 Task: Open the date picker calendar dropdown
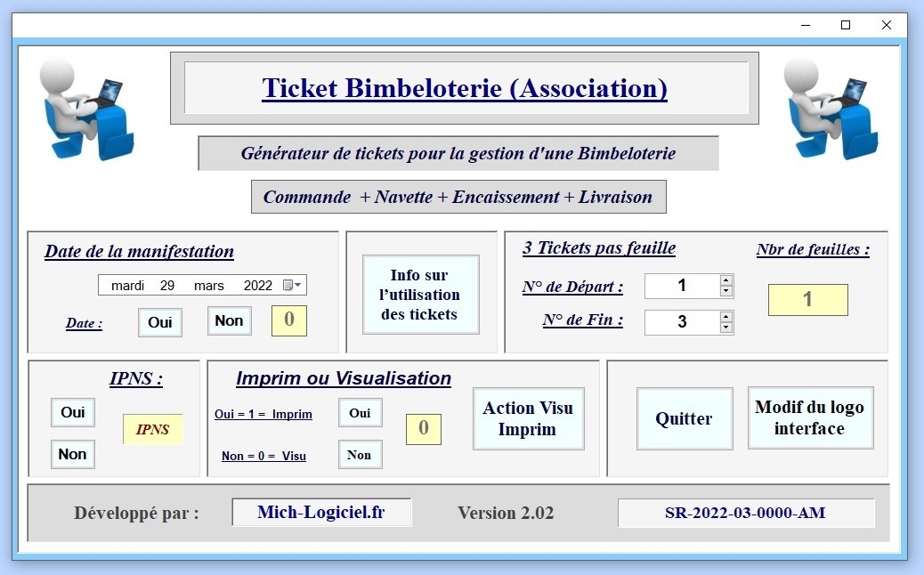(x=293, y=286)
